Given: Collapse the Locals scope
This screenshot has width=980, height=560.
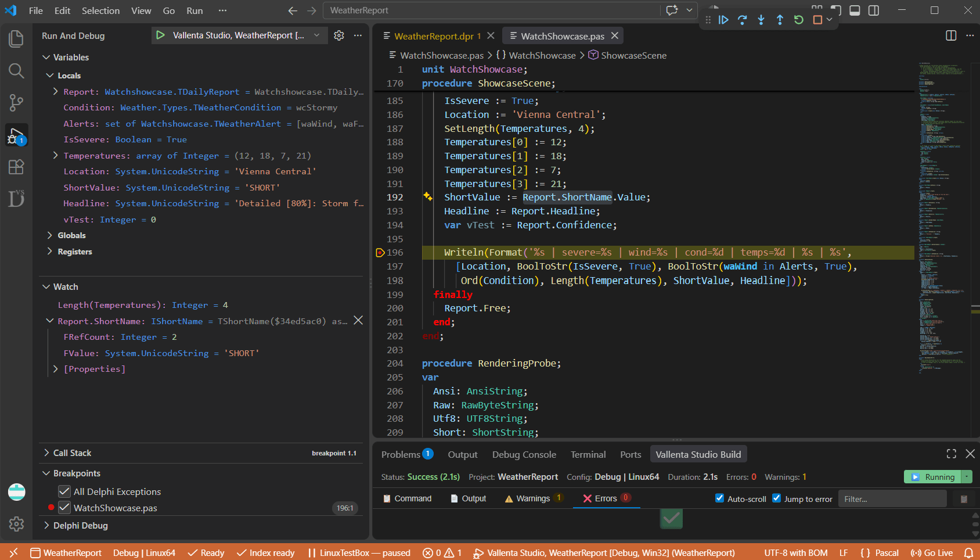Looking at the screenshot, I should 50,76.
